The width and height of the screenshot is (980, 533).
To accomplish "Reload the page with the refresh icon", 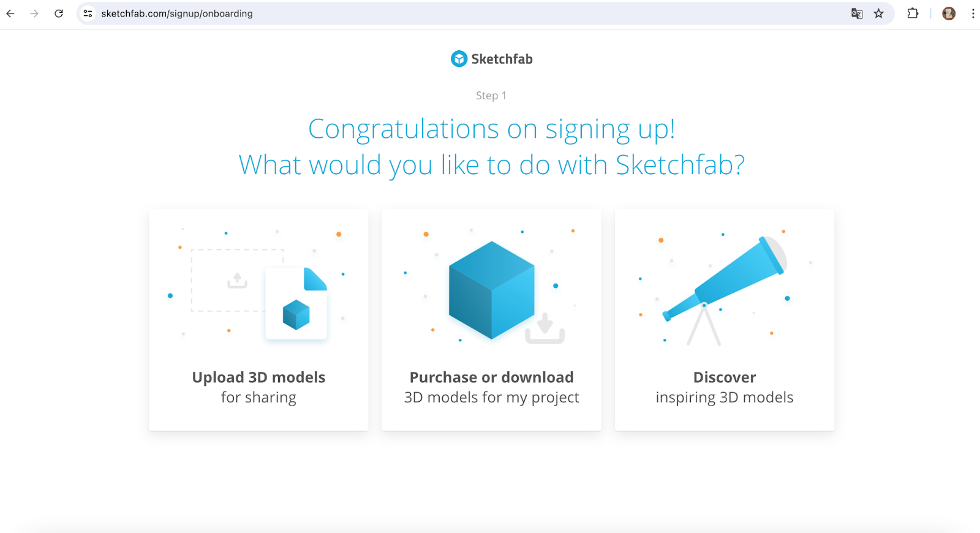I will click(59, 13).
